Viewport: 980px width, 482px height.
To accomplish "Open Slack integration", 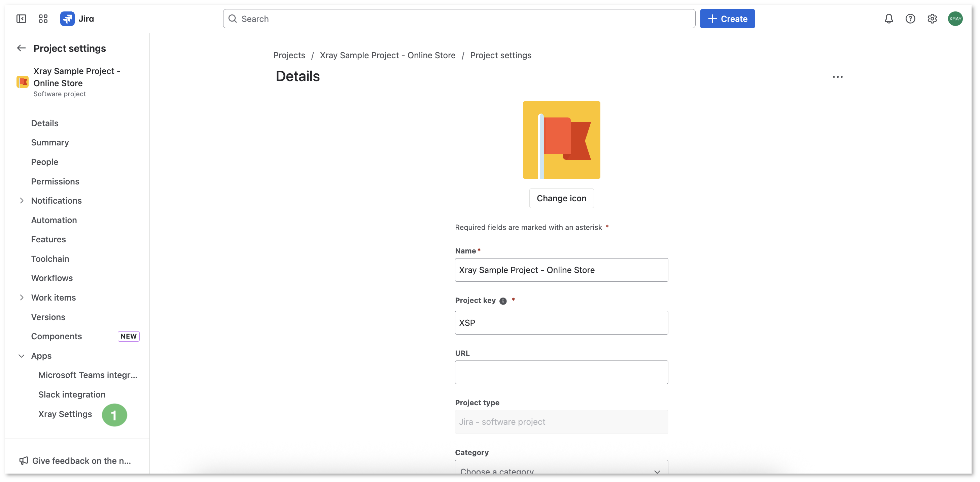I will [x=72, y=394].
